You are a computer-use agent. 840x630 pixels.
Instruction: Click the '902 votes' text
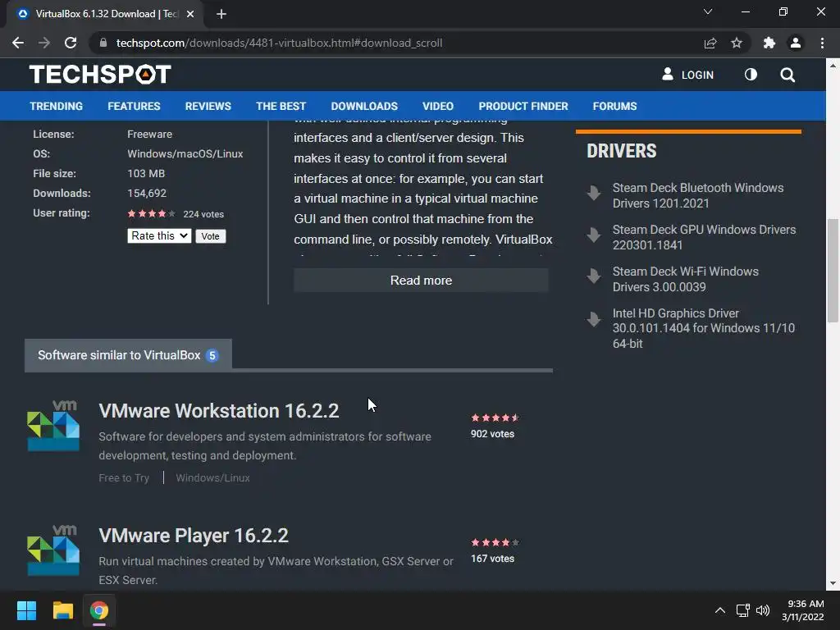[492, 434]
